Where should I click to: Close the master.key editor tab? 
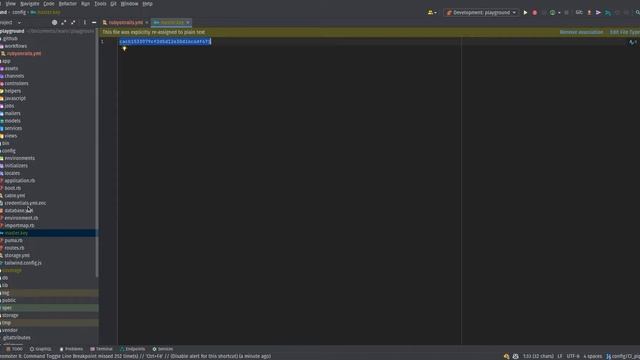188,22
